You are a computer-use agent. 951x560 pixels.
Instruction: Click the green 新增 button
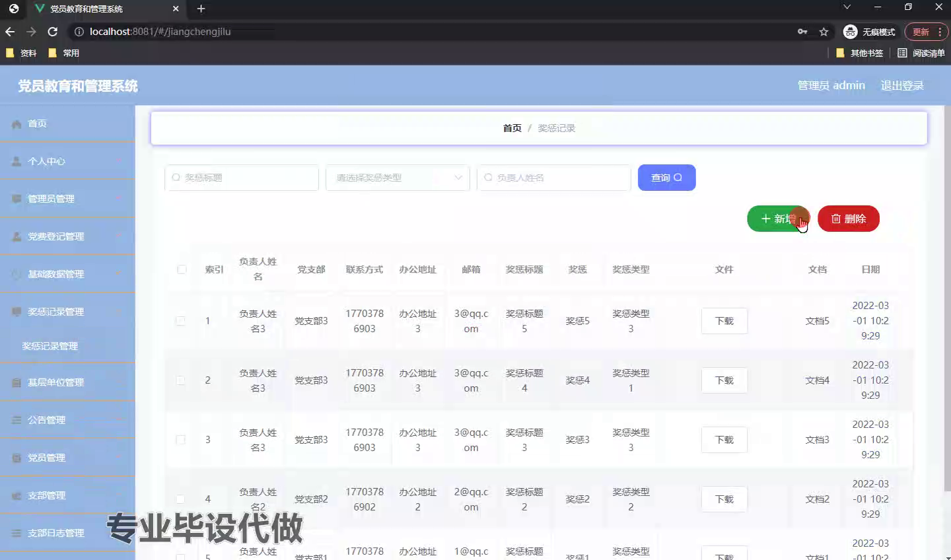(778, 219)
